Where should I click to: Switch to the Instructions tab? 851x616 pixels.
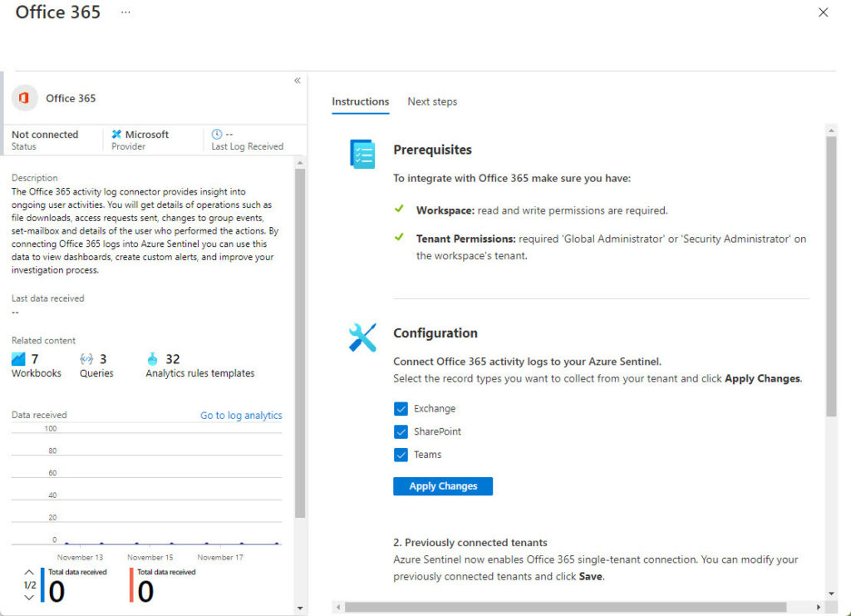361,101
